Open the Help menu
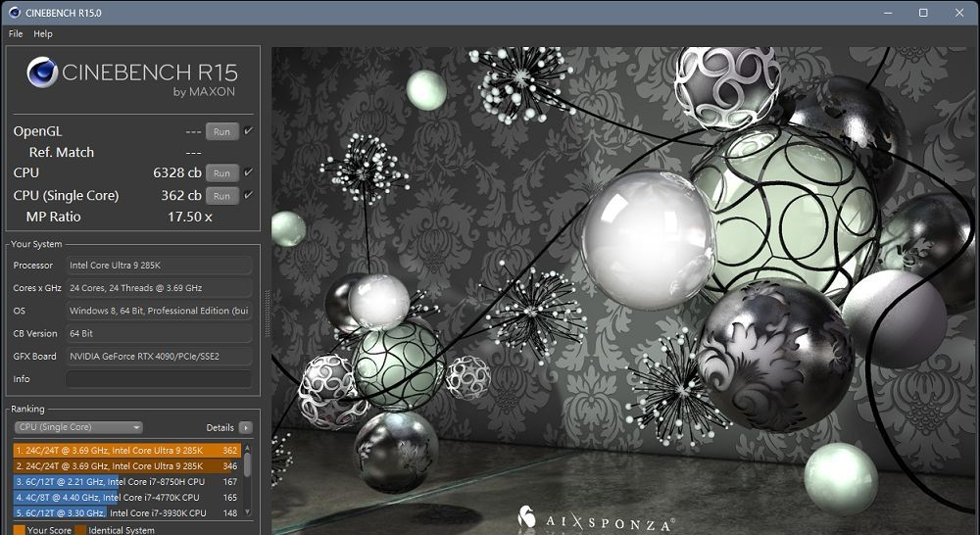The image size is (980, 535). [x=43, y=33]
